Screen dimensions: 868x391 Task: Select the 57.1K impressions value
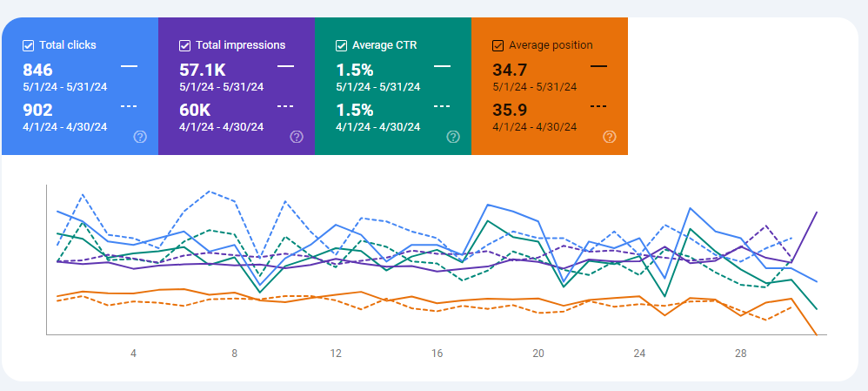(x=204, y=70)
